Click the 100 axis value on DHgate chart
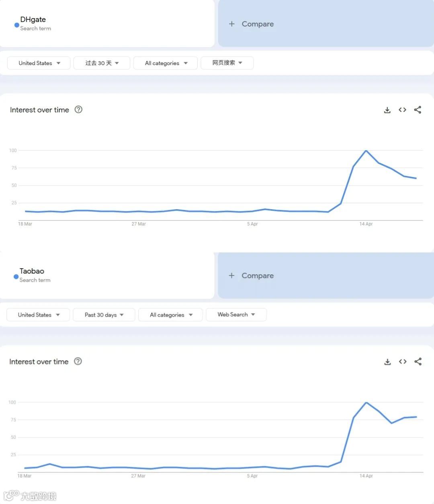The image size is (434, 504). click(x=13, y=151)
